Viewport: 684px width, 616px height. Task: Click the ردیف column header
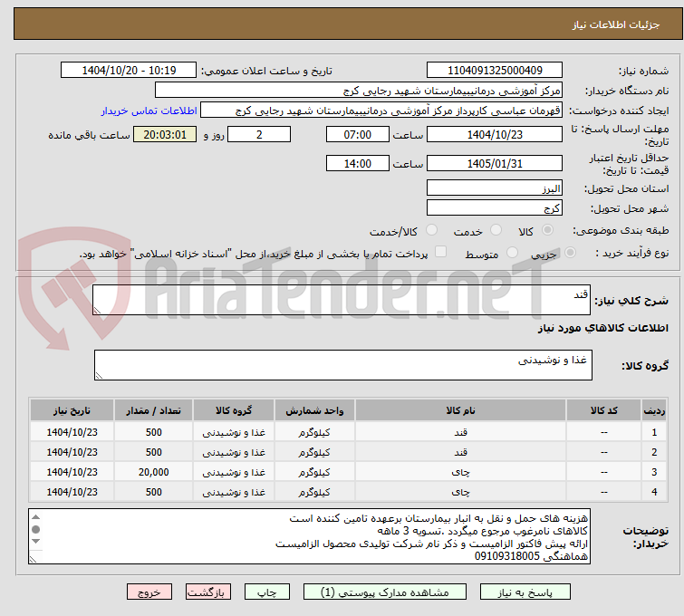click(x=654, y=410)
